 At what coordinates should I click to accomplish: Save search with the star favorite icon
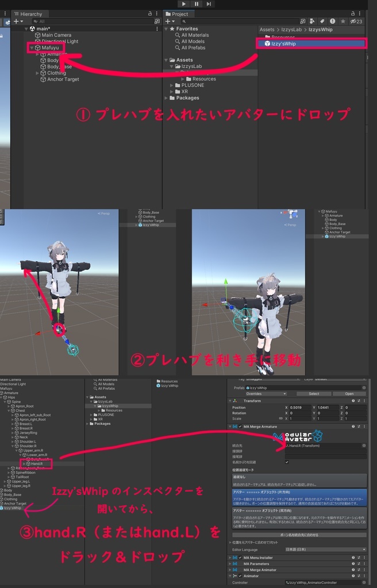click(343, 21)
